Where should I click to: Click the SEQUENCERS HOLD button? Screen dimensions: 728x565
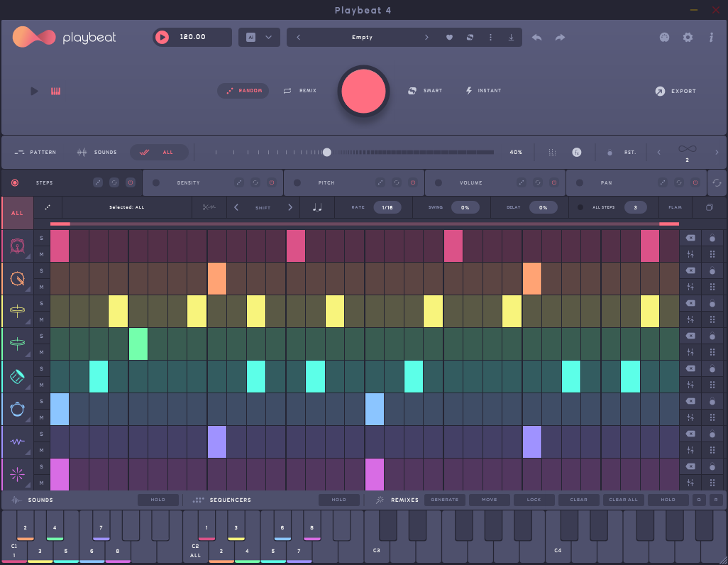pos(339,500)
